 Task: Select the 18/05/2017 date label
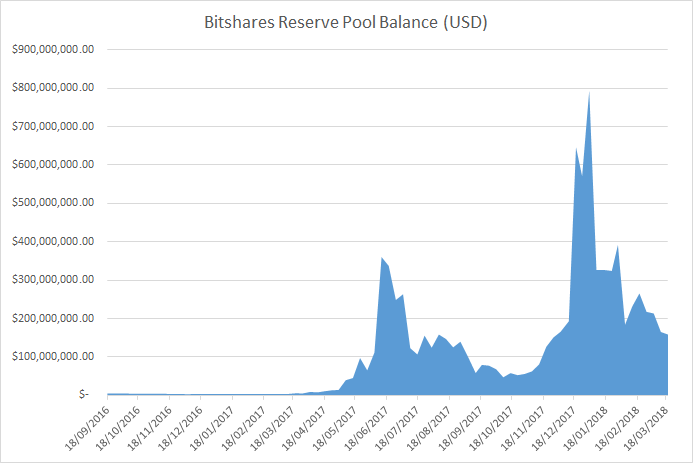click(334, 427)
